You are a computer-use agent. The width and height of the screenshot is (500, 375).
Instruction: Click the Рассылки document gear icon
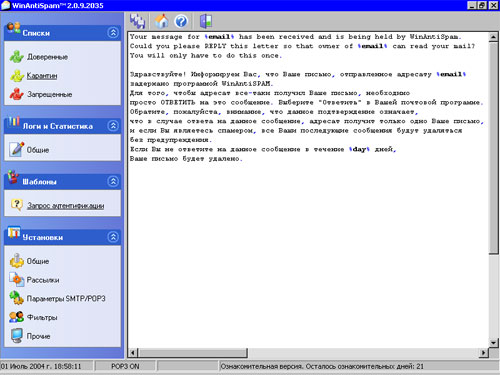[17, 279]
